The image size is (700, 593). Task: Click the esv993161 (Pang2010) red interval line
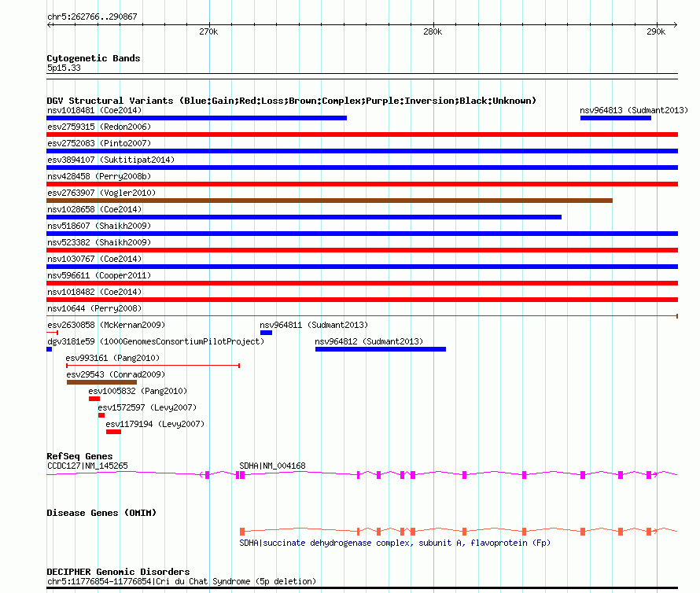[153, 366]
